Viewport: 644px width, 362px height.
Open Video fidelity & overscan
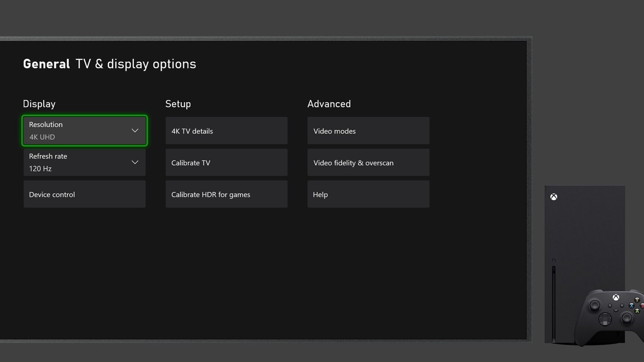368,163
